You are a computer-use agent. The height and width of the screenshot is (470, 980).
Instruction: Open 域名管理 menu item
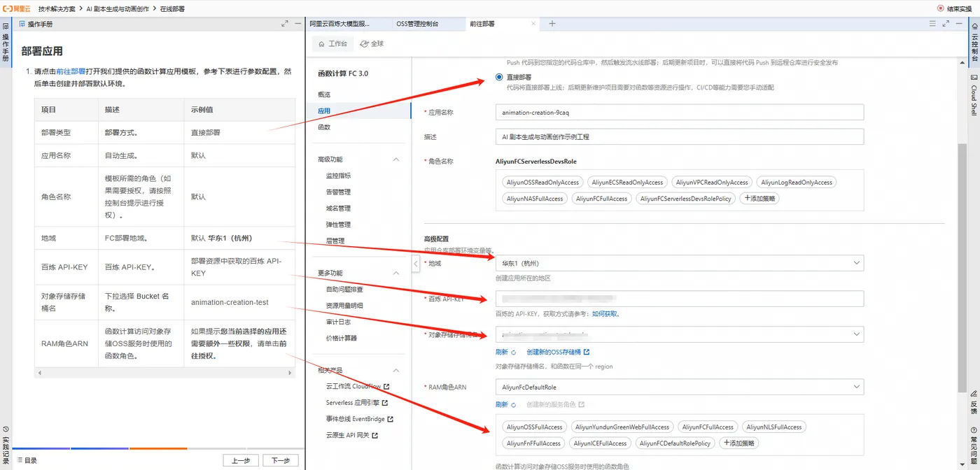click(x=338, y=208)
